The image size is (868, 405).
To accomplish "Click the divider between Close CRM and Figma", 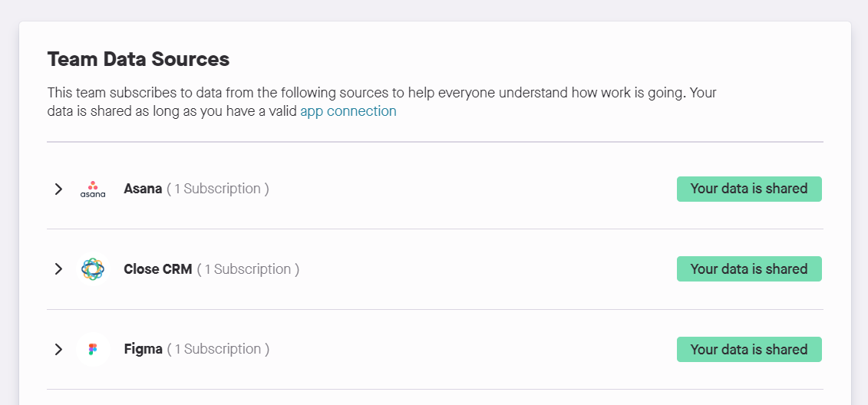I will coord(434,310).
